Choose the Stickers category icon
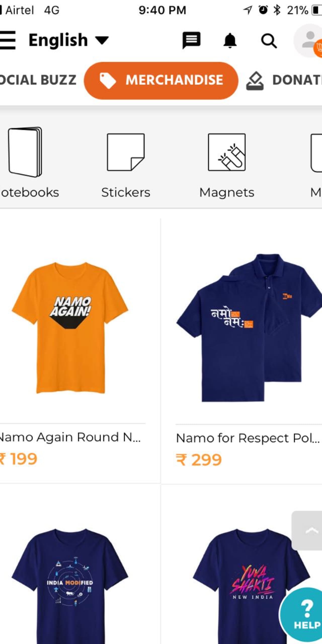The height and width of the screenshot is (644, 322). coord(126,152)
